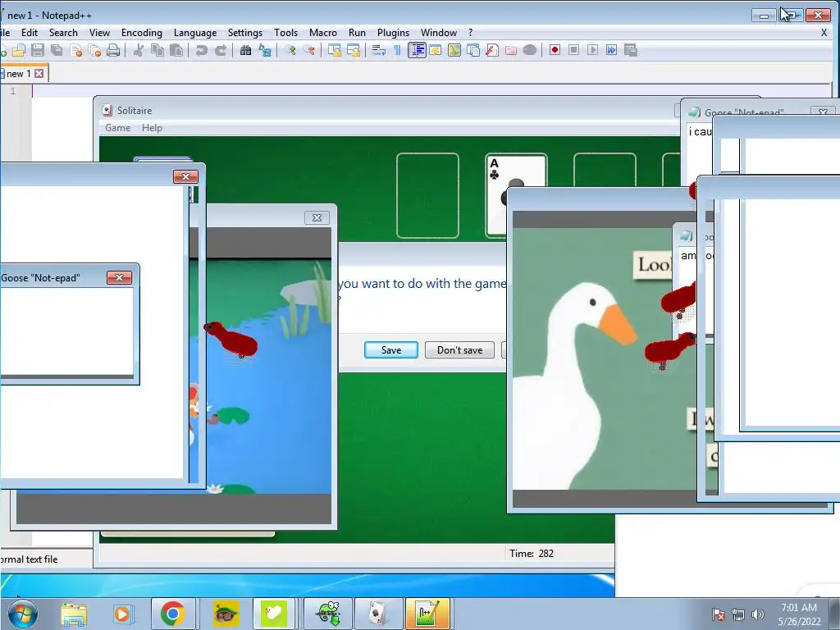Click the Save button in Solitaire dialog

pos(391,349)
